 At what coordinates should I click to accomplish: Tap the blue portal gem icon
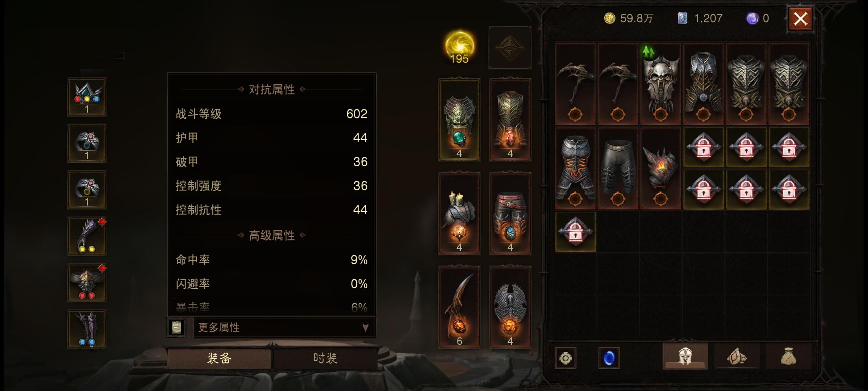[609, 358]
